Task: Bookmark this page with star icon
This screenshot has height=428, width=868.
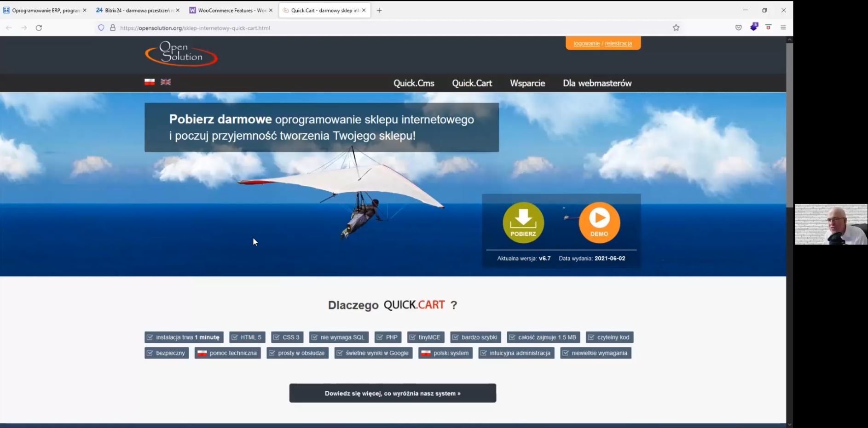Action: click(x=676, y=28)
